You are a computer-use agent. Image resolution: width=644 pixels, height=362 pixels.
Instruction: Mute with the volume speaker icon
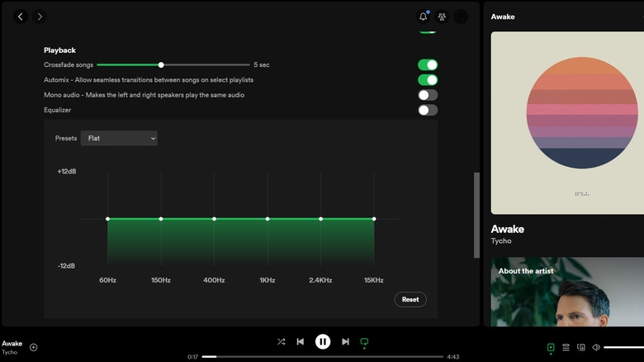tap(596, 347)
